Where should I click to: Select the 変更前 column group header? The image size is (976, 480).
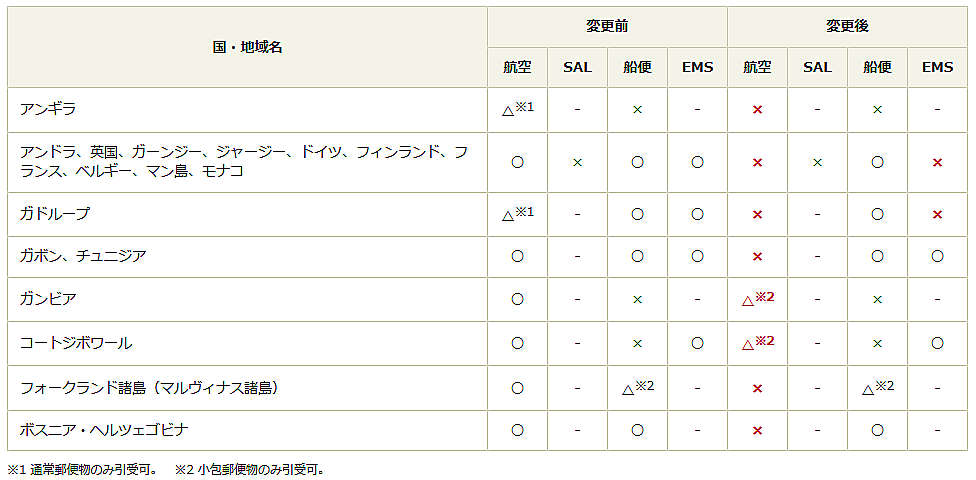click(x=607, y=26)
